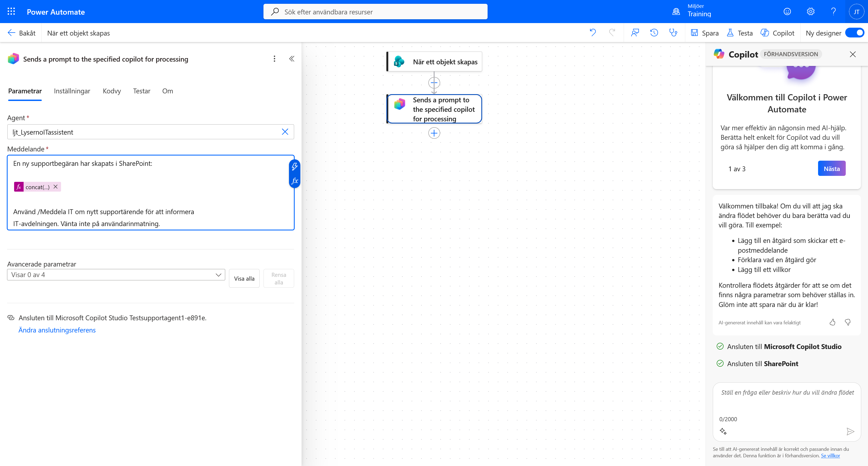Open the settings gear icon

pos(811,12)
